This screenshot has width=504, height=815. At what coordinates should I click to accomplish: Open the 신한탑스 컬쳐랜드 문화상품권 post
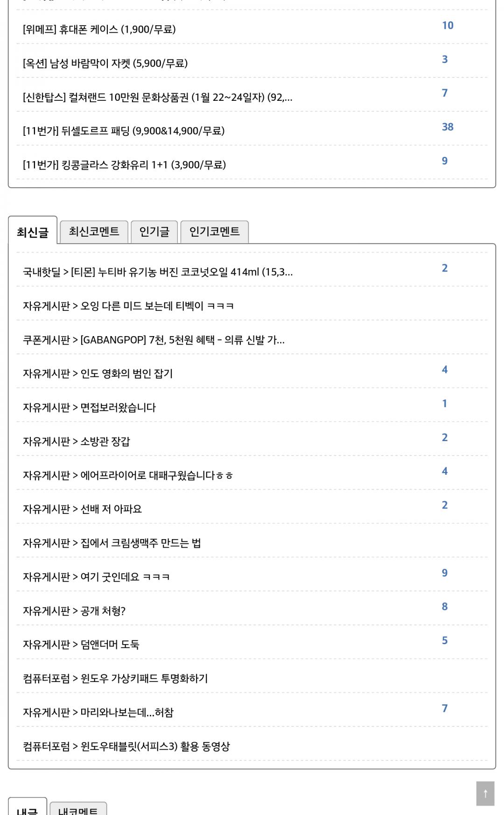pyautogui.click(x=157, y=98)
